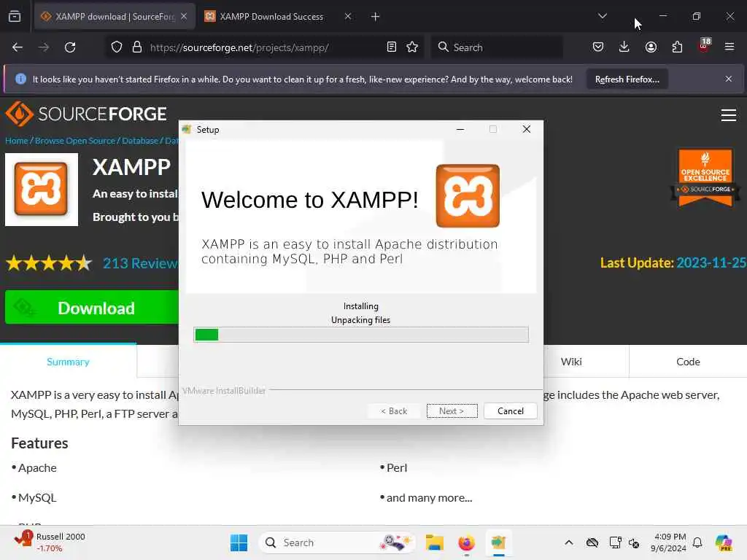Image resolution: width=747 pixels, height=560 pixels.
Task: Show hidden system tray icons
Action: tap(569, 542)
